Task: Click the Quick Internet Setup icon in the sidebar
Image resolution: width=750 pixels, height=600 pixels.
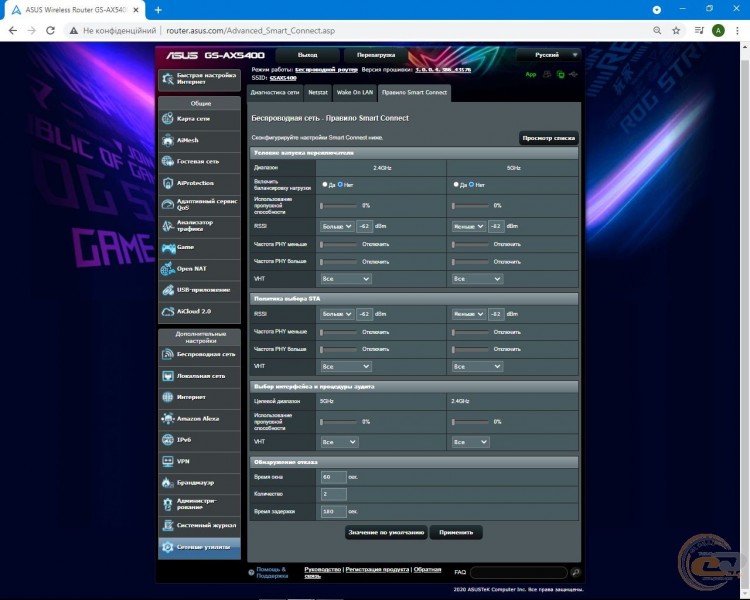Action: click(x=168, y=79)
